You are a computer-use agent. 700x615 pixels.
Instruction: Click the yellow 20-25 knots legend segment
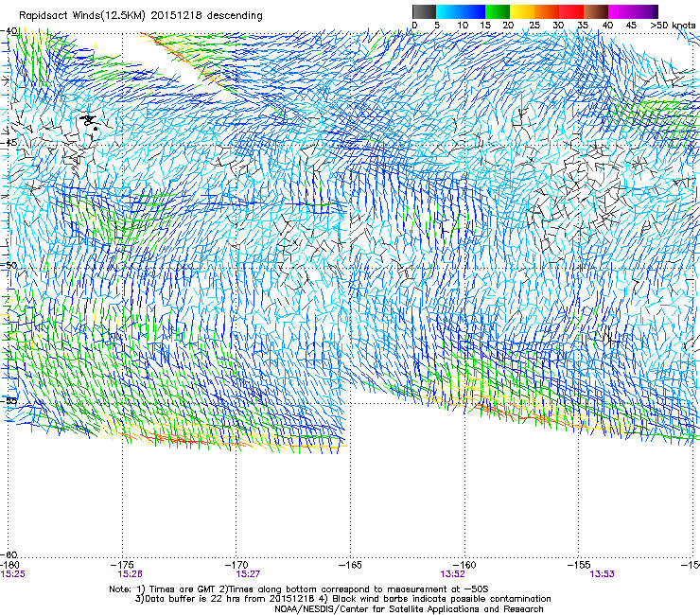(x=522, y=11)
